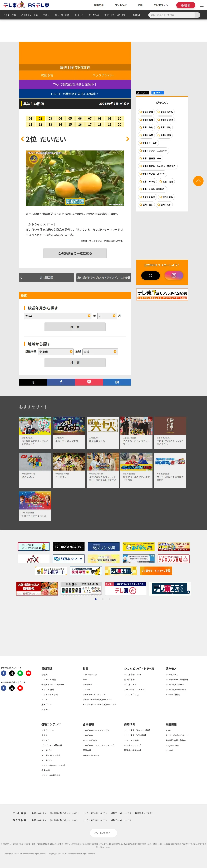Go to next ranking item with right arrow

tap(127, 139)
